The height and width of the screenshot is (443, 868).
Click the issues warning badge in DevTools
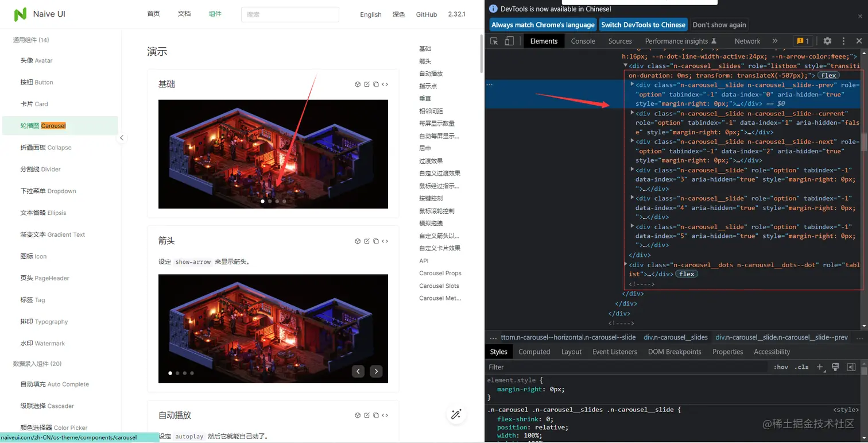click(x=802, y=41)
